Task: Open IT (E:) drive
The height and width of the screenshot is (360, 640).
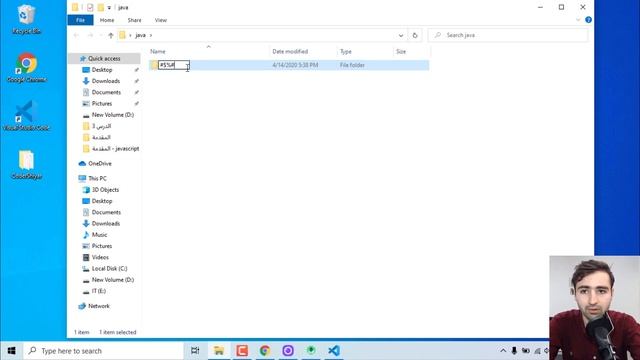Action: (x=98, y=291)
